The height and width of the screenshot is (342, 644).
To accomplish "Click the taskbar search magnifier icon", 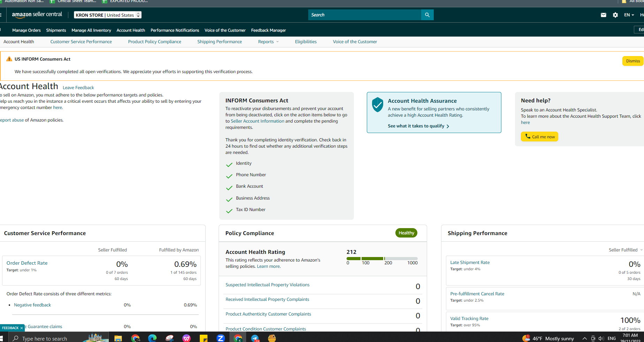I will [16, 338].
